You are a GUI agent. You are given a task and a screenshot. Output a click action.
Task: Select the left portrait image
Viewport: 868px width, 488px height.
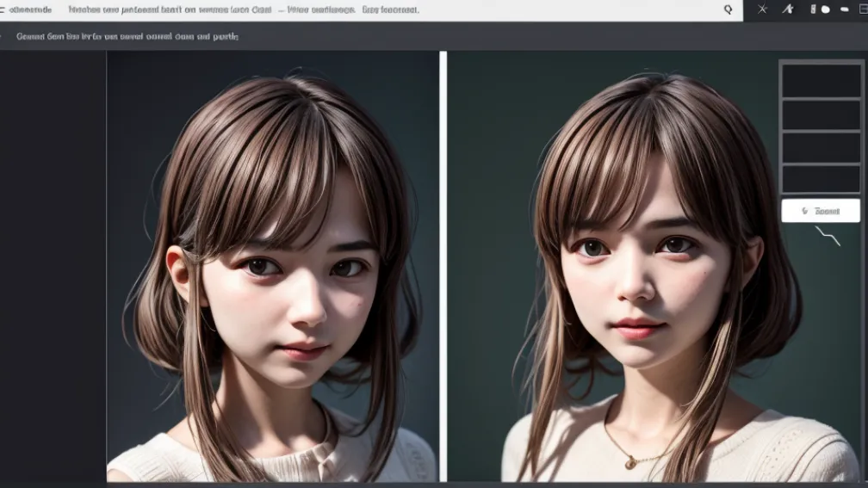[272, 266]
